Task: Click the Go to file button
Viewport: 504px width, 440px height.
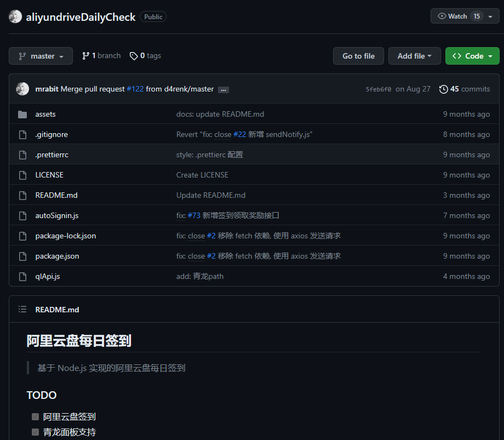Action: (358, 56)
